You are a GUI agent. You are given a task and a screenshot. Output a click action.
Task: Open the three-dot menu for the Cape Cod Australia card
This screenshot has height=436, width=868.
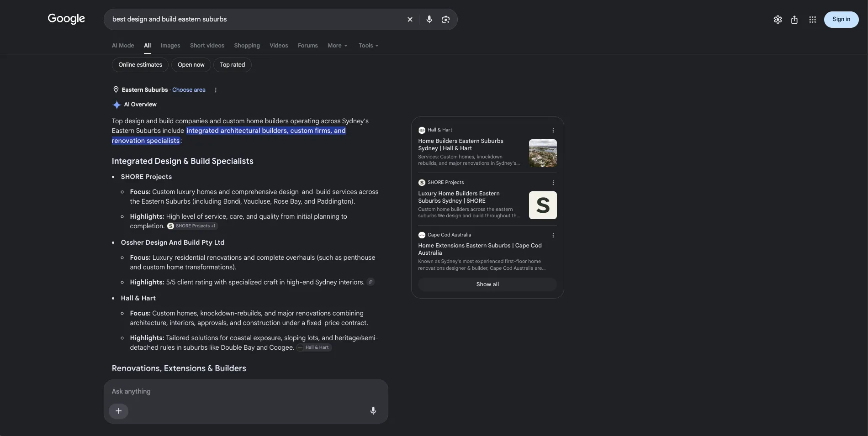pos(553,235)
